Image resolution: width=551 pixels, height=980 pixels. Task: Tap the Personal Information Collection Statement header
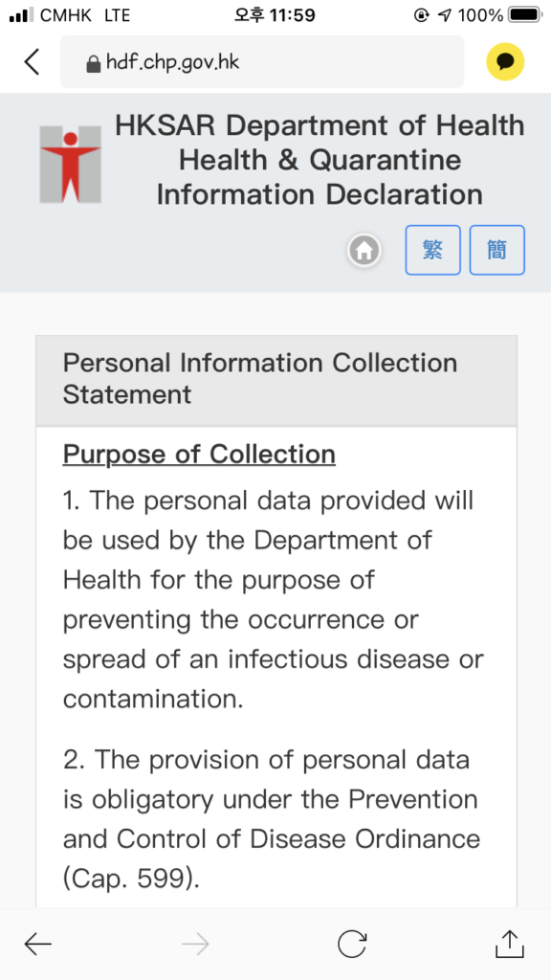click(276, 380)
